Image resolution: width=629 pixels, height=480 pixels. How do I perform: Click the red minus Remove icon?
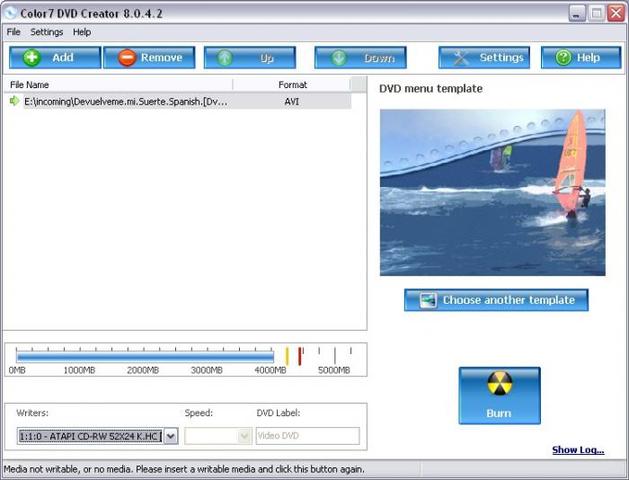click(127, 58)
